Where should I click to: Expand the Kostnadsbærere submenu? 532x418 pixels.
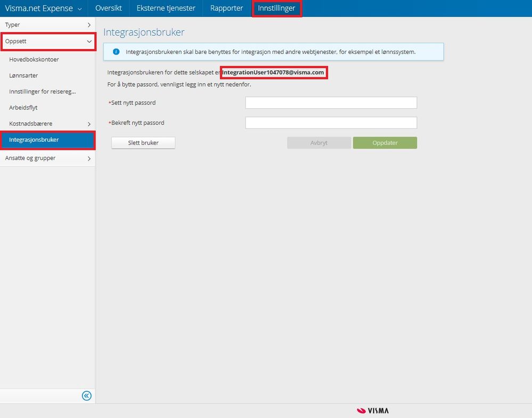click(47, 124)
